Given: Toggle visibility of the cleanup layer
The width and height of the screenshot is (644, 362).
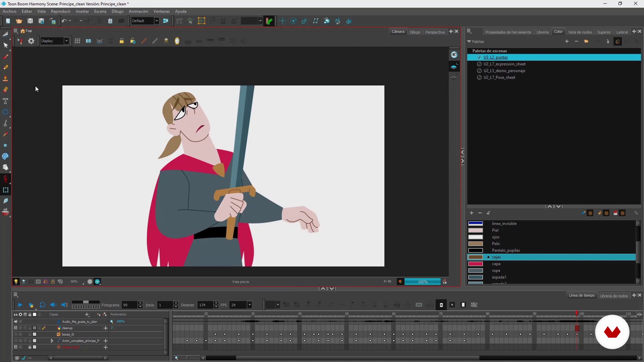Looking at the screenshot, I should [x=16, y=328].
